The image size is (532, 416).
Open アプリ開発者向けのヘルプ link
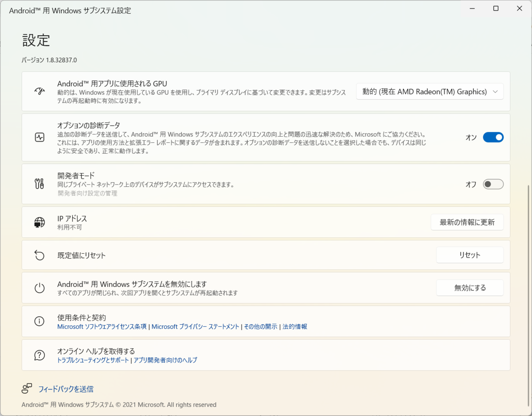point(165,360)
